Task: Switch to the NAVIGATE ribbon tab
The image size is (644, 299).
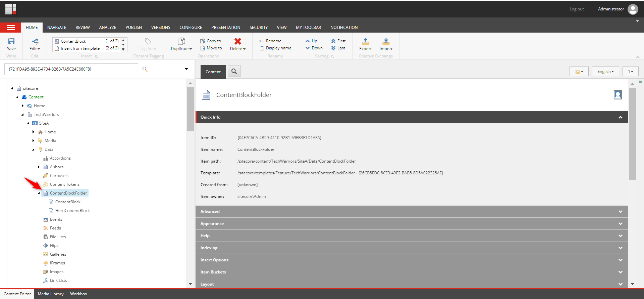Action: pyautogui.click(x=57, y=28)
